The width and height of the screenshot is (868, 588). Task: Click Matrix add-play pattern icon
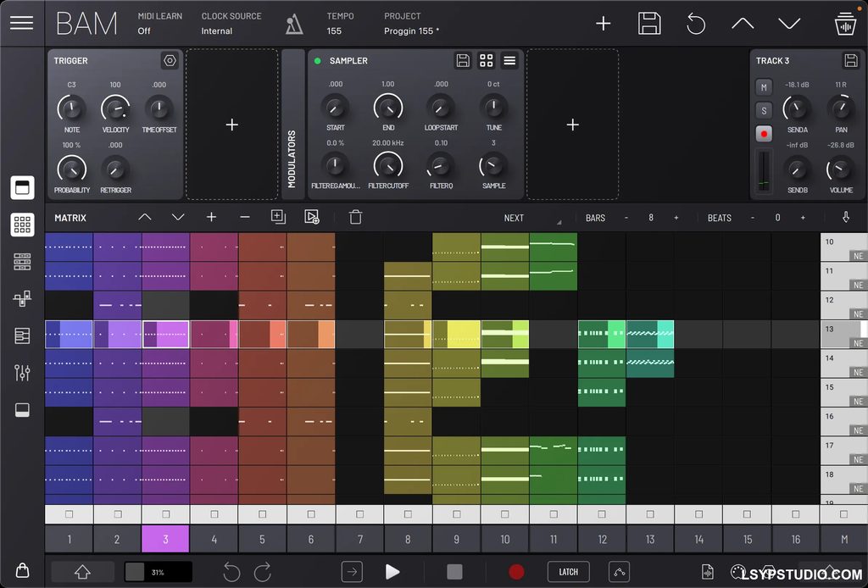pos(312,217)
